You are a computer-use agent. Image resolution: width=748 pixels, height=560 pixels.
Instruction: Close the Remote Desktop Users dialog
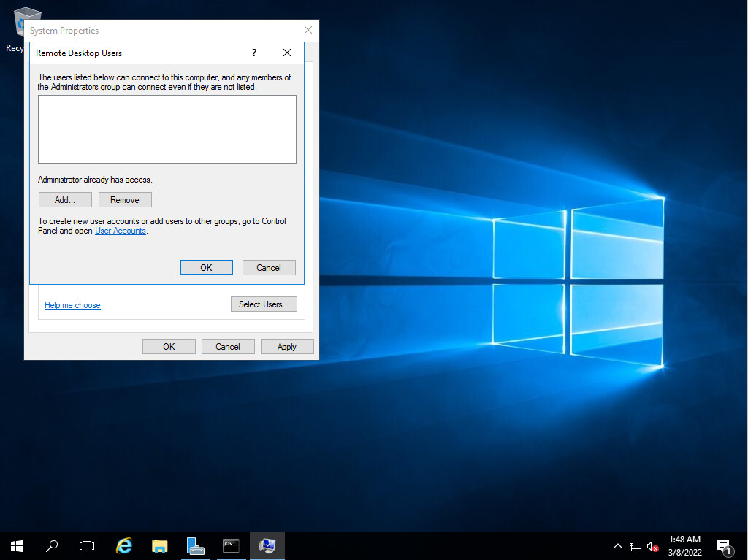[286, 53]
